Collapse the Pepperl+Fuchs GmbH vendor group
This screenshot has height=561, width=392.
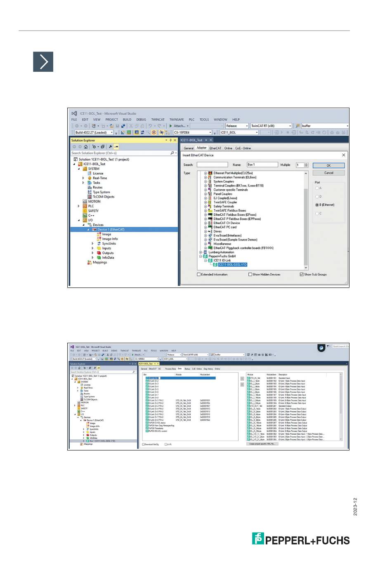201,256
